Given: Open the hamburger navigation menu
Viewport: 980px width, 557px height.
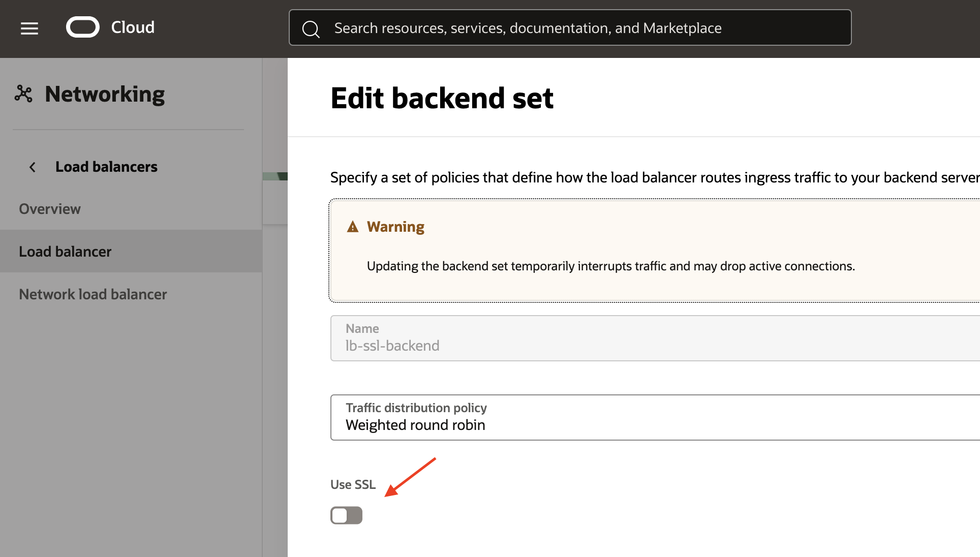Looking at the screenshot, I should tap(29, 28).
